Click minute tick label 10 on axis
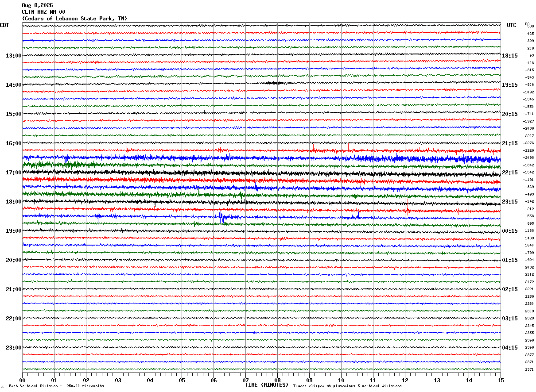The width and height of the screenshot is (536, 392). point(341,380)
